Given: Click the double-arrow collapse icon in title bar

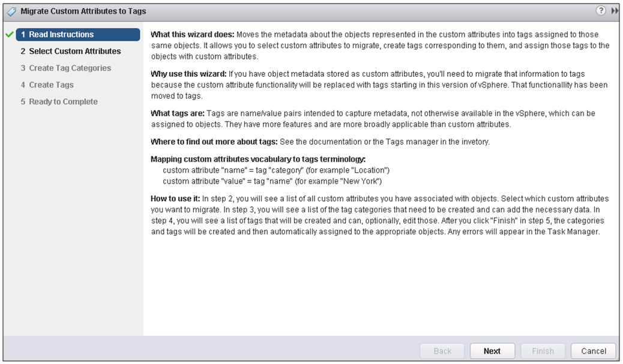Looking at the screenshot, I should point(615,11).
